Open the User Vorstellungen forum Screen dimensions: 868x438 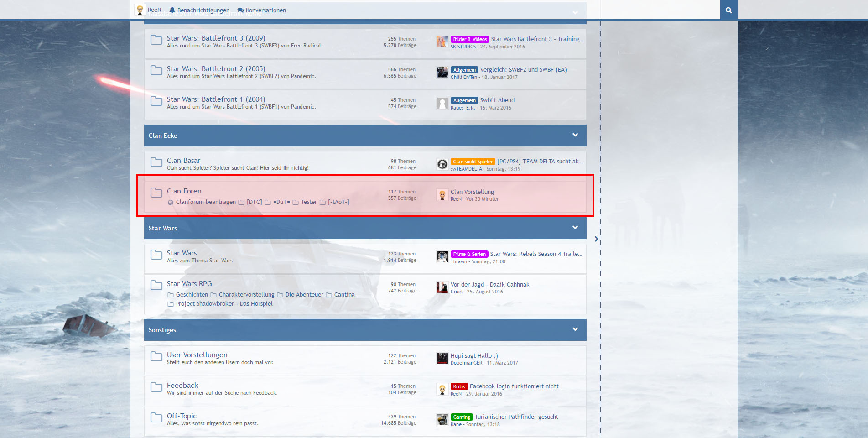coord(197,355)
